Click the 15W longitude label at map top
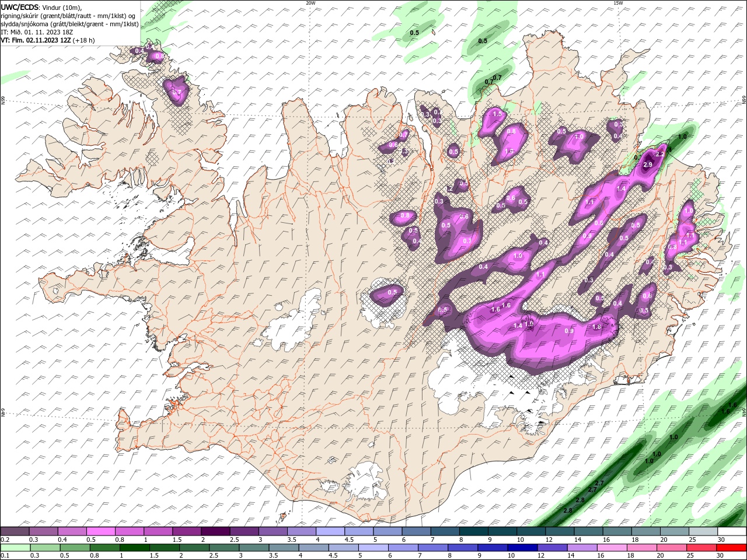 [x=618, y=2]
